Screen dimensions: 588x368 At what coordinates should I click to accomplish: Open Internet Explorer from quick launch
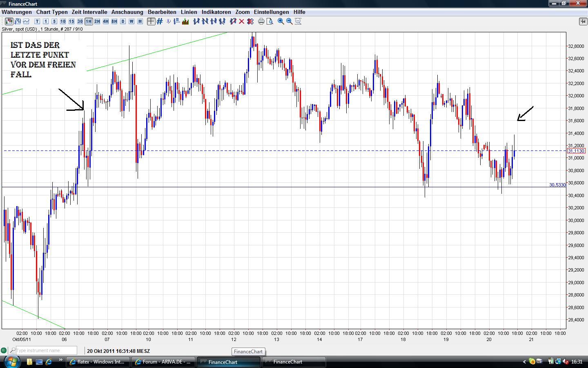[x=49, y=362]
